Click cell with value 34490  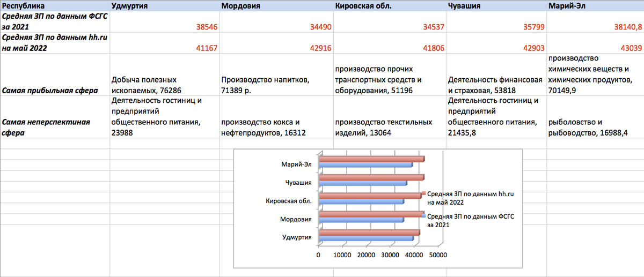click(x=276, y=21)
